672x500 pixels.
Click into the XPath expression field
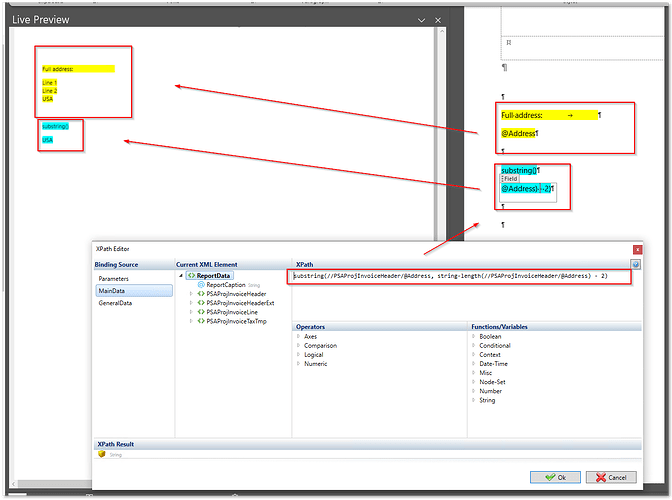(x=459, y=276)
